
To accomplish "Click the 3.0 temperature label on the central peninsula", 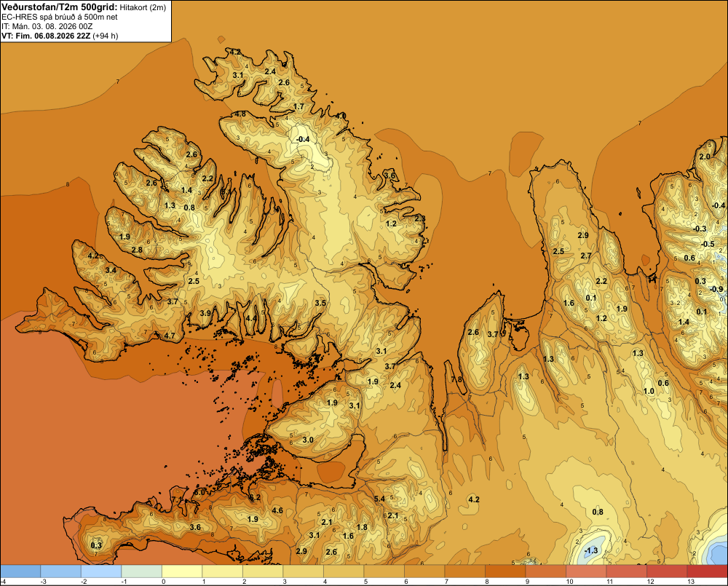I will [308, 440].
